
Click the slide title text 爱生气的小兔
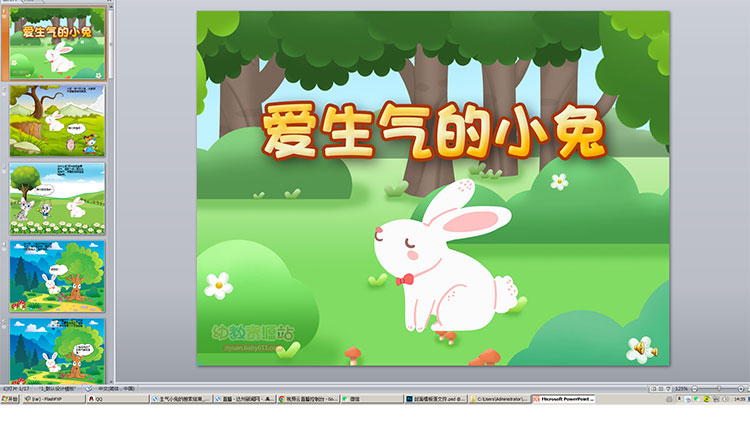click(434, 130)
